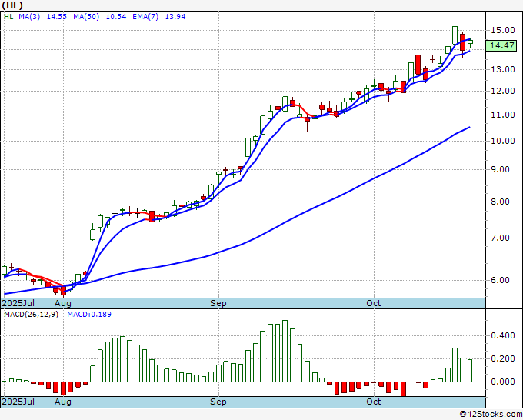Viewport: 523px width, 420px height.
Task: Click the MACD:0.189 value label
Action: click(x=89, y=315)
